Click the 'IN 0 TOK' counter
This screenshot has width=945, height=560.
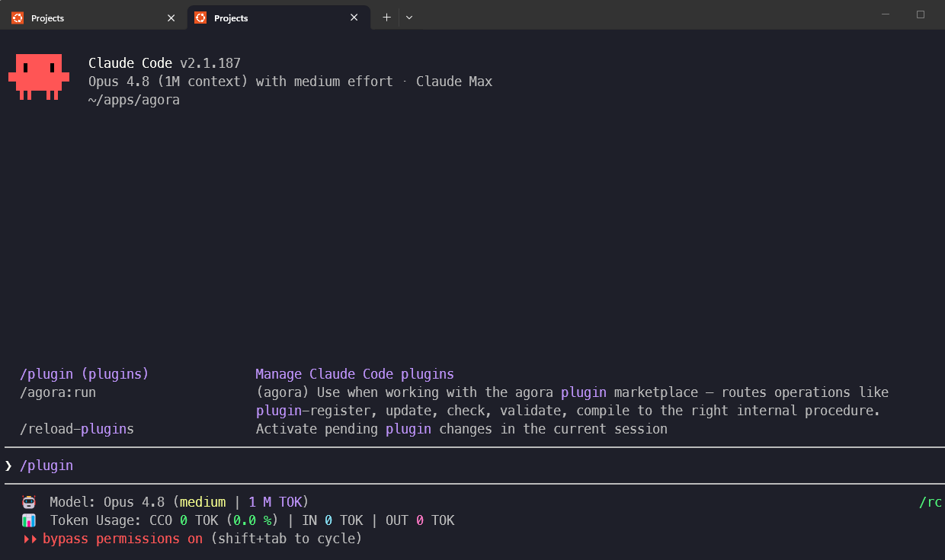(x=332, y=520)
